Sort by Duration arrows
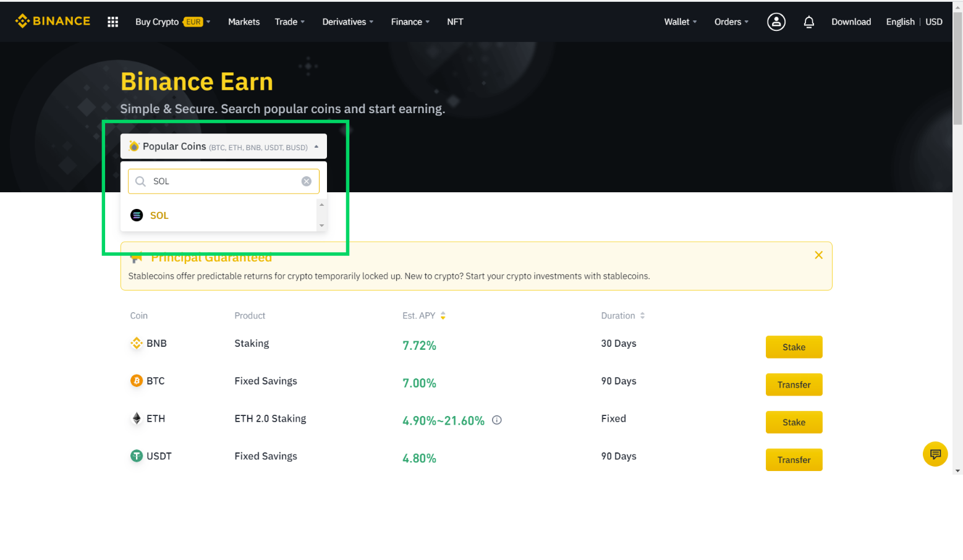 point(642,316)
